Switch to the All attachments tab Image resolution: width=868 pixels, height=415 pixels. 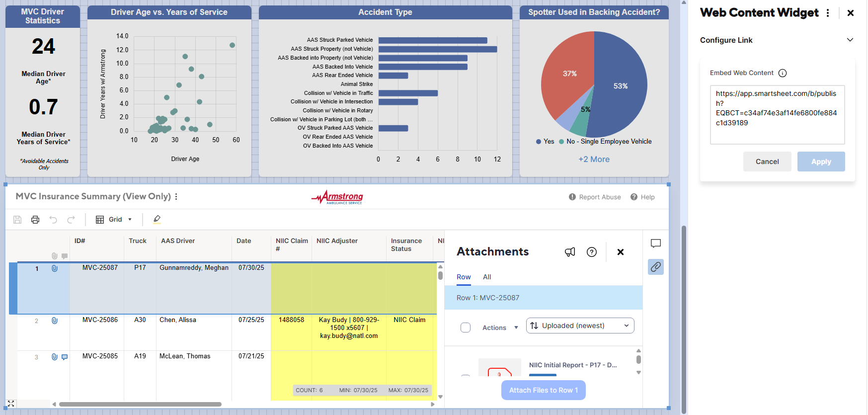[487, 277]
